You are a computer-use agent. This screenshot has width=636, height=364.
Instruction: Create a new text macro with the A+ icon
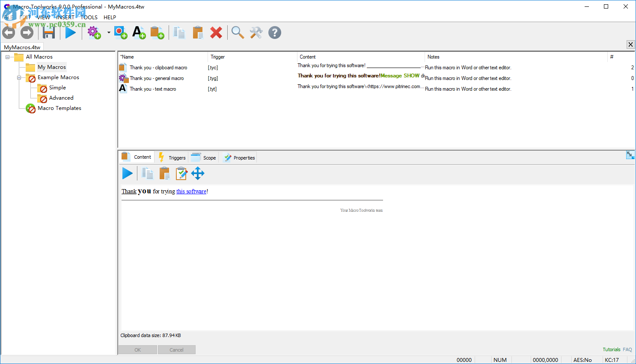coord(139,32)
